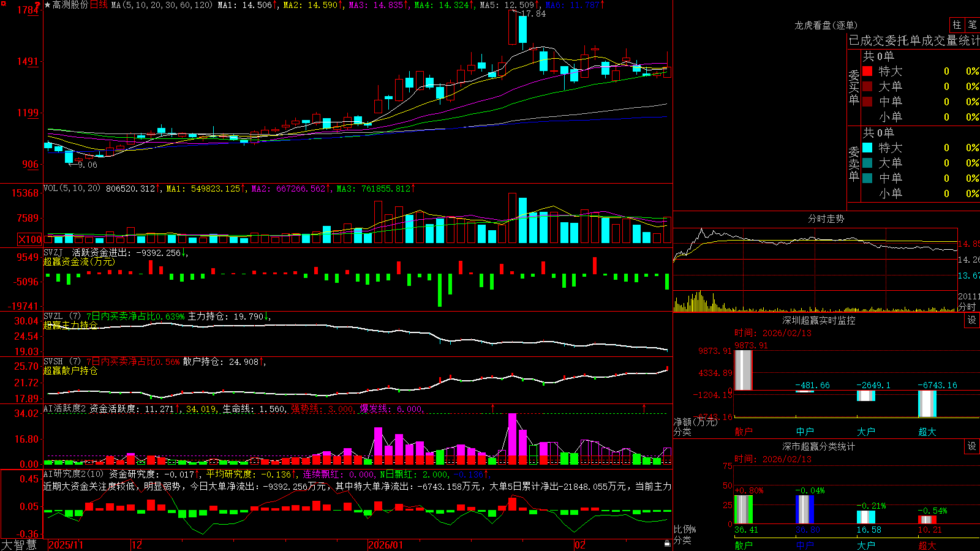Click the 超赢散户持仓 label

coord(70,370)
